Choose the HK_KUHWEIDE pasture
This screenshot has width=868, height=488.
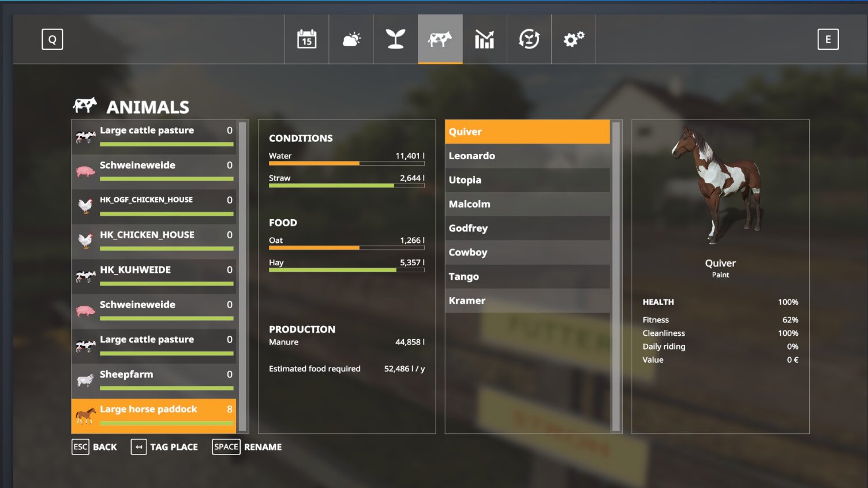[154, 276]
